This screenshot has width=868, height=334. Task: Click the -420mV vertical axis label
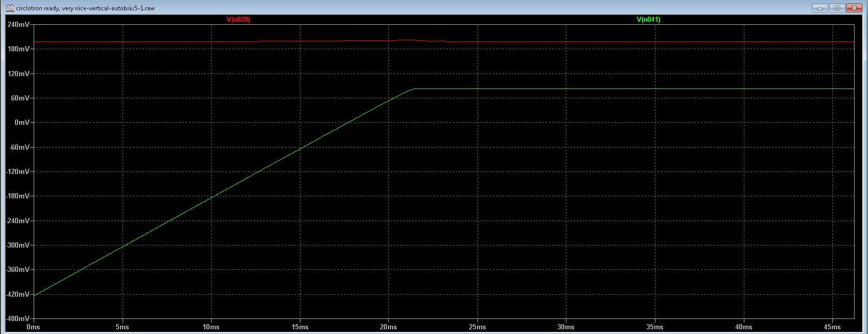coord(18,294)
